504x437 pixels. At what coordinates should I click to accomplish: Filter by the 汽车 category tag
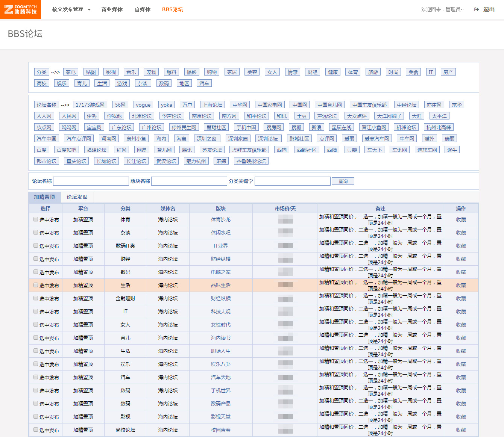tap(204, 83)
